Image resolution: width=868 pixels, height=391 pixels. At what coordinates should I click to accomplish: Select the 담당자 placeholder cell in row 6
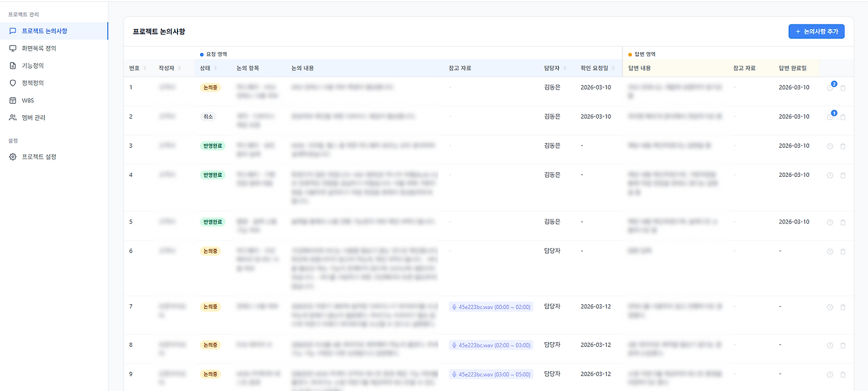click(552, 251)
